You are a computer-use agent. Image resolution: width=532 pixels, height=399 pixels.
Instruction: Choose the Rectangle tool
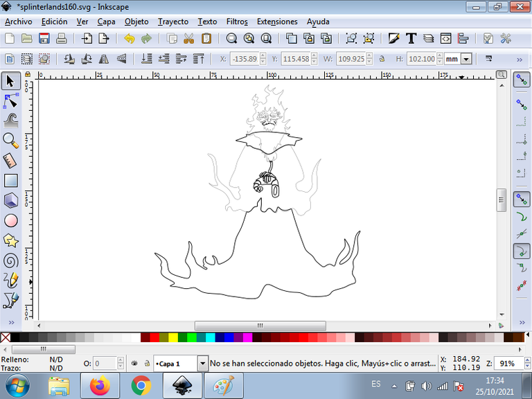click(10, 181)
